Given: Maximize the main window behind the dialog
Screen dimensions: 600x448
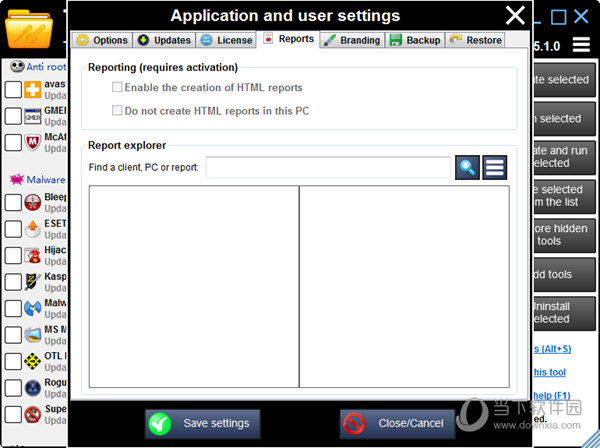Looking at the screenshot, I should 558,17.
